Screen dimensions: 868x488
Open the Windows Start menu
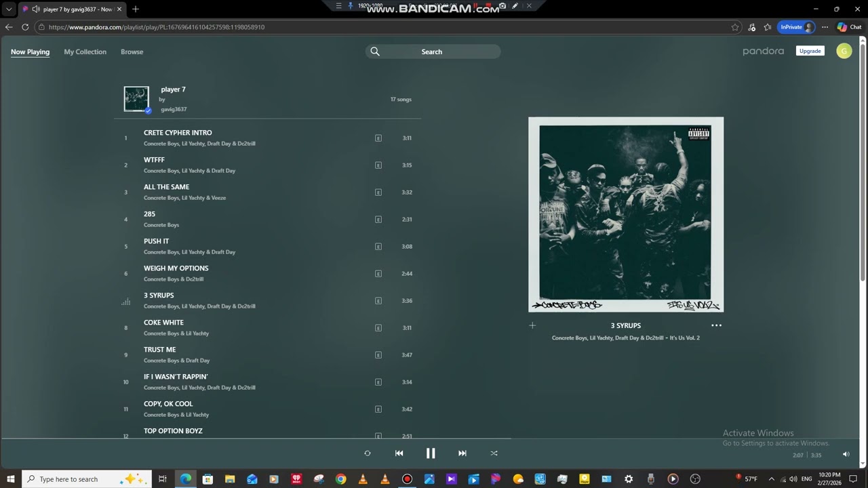[11, 479]
